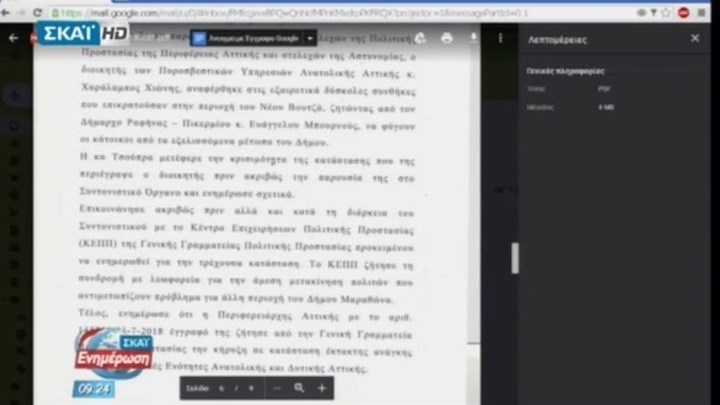Screen dimensions: 720x405
Task: Click the document vertical scrollbar thumb
Action: [515, 258]
